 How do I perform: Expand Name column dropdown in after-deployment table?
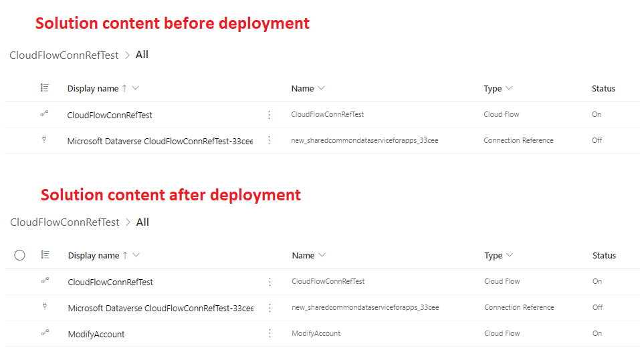pos(322,255)
